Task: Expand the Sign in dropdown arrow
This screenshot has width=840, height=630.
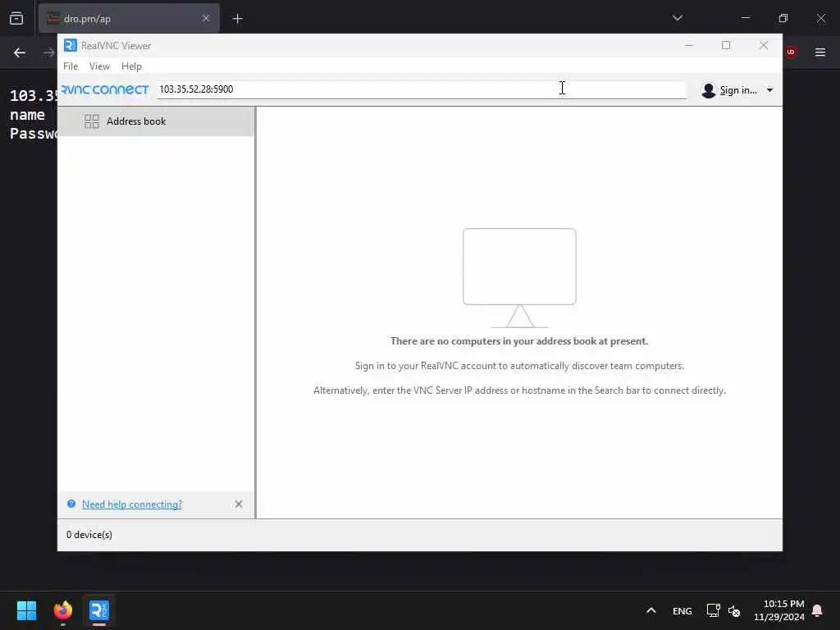Action: [x=769, y=90]
